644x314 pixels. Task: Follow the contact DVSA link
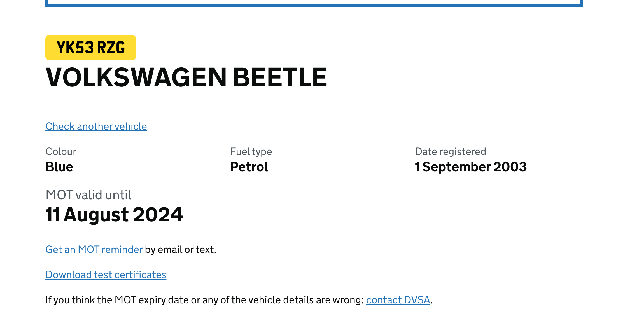(x=398, y=300)
